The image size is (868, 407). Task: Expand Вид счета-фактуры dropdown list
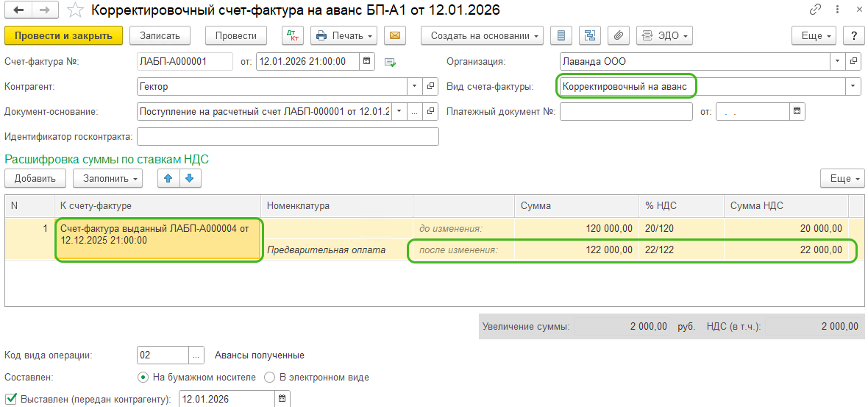point(853,86)
